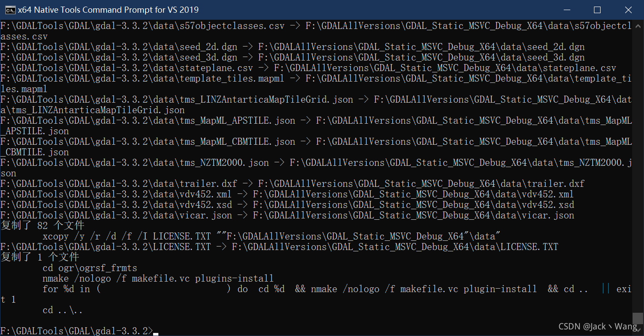Click the '复制了 1 个文件' line
This screenshot has height=336, width=644.
click(x=39, y=257)
